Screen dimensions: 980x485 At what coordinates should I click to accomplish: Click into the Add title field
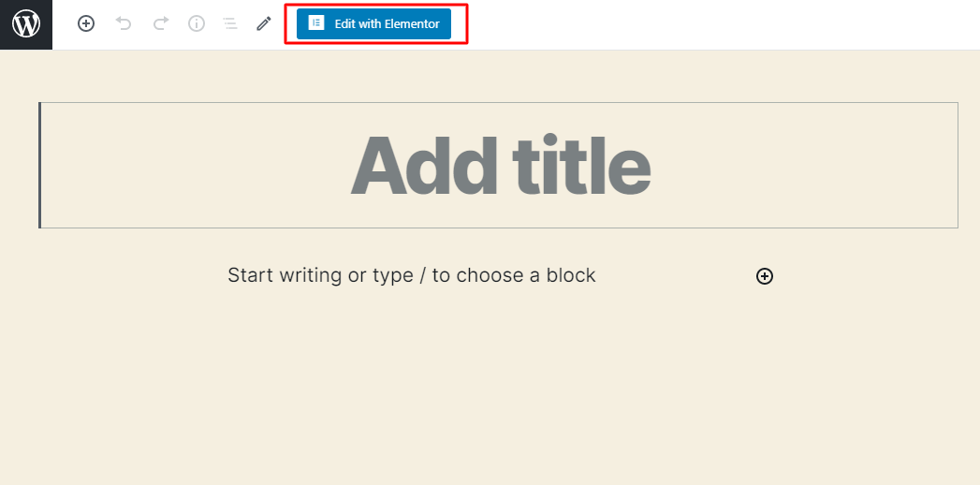pos(499,165)
